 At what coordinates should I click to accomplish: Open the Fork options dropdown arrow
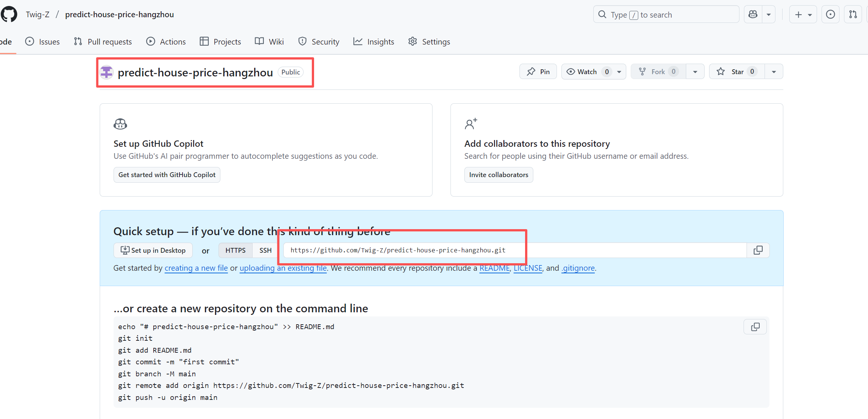[695, 72]
